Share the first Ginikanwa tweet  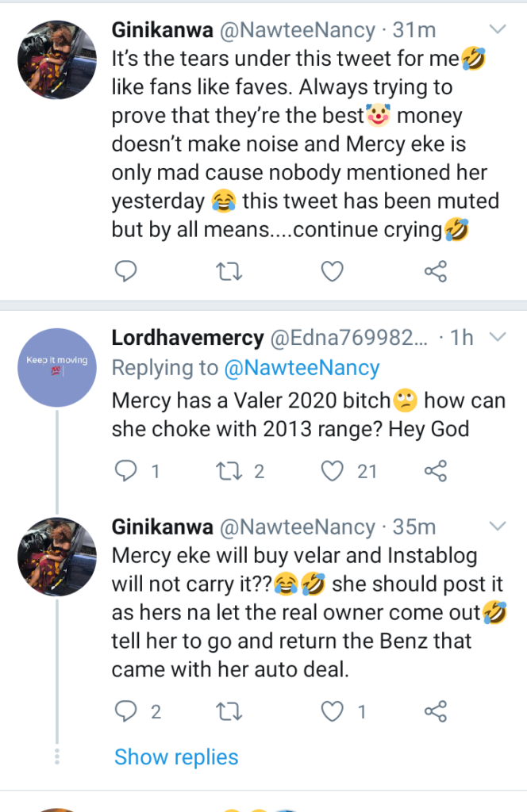pos(435,273)
